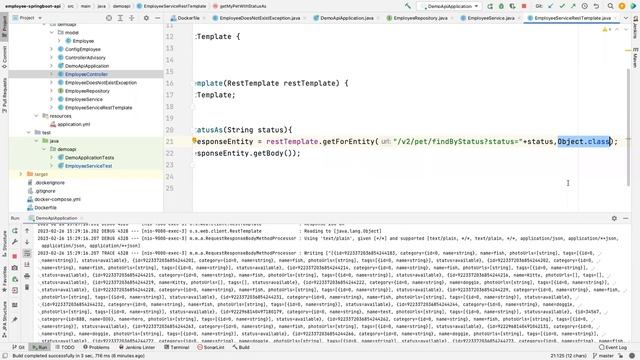
Task: Click the exit icon in Run panel sidebar
Action: pyautogui.click(x=15, y=290)
